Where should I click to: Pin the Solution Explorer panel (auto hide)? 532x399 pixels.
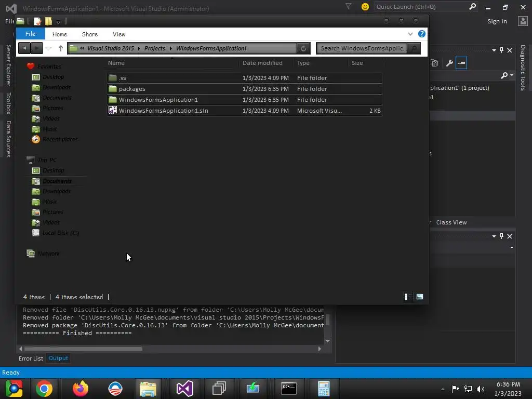coord(502,50)
